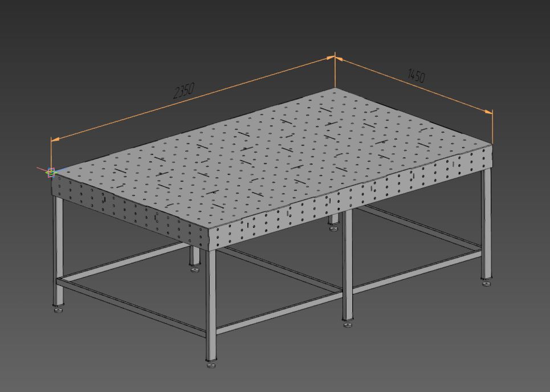
Task: Select the 2350 dimension text
Action: [x=184, y=90]
